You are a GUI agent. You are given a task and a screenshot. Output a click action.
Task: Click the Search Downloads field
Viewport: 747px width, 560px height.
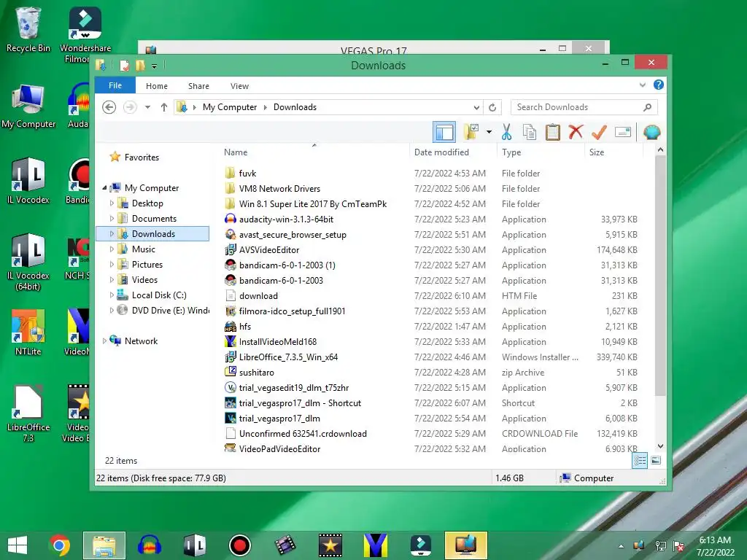coord(584,107)
